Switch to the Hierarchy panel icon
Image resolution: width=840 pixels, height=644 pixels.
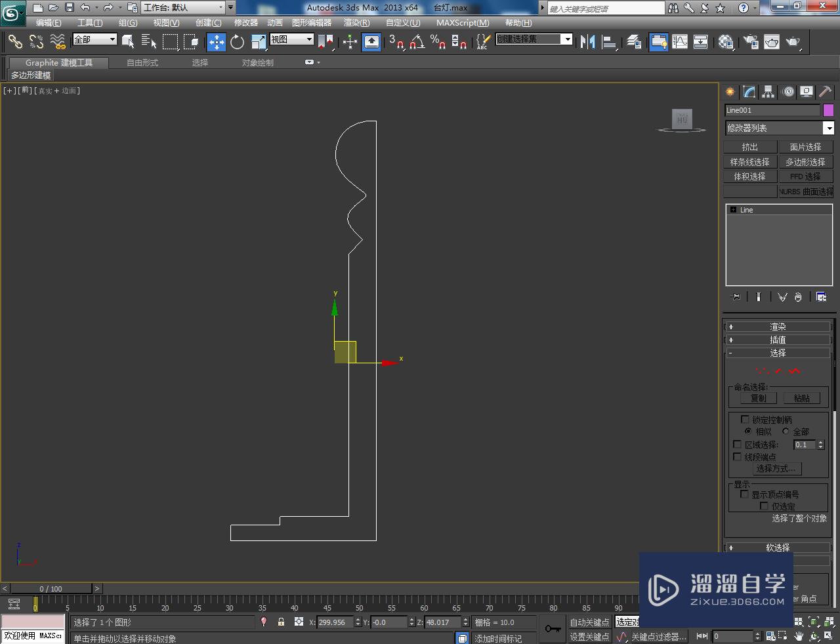(768, 92)
